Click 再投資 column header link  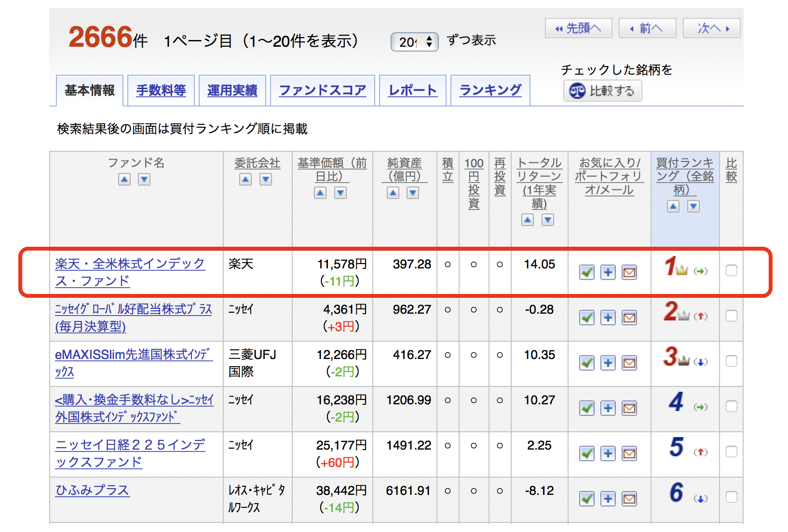500,176
